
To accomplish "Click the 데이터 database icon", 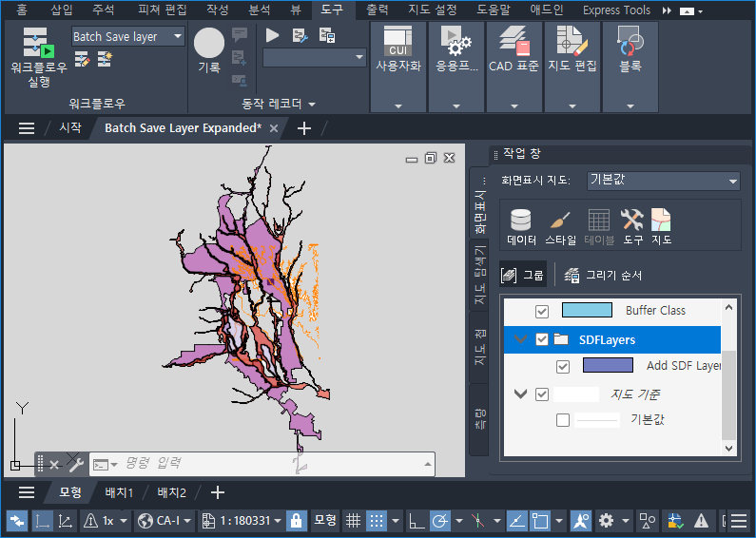I will click(x=521, y=226).
